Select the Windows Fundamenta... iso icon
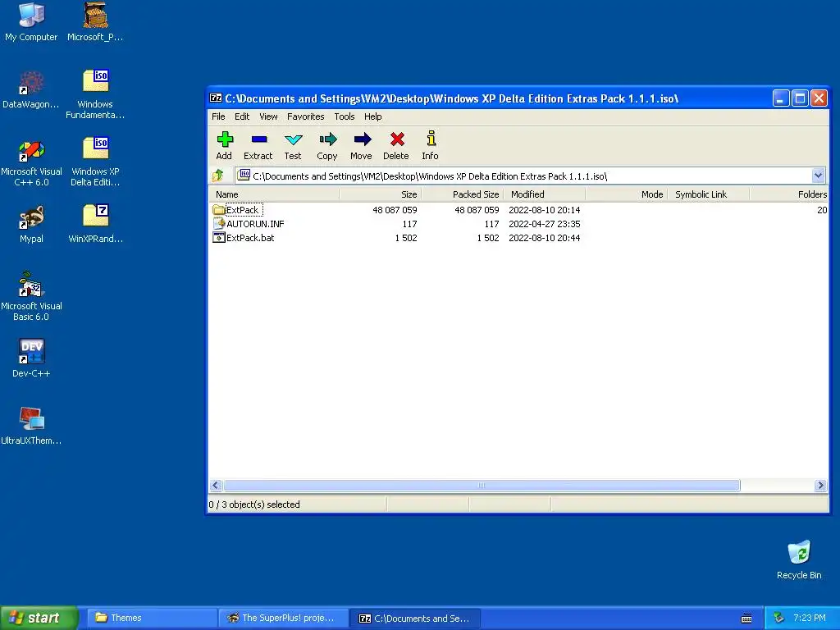This screenshot has width=840, height=630. pos(95,94)
